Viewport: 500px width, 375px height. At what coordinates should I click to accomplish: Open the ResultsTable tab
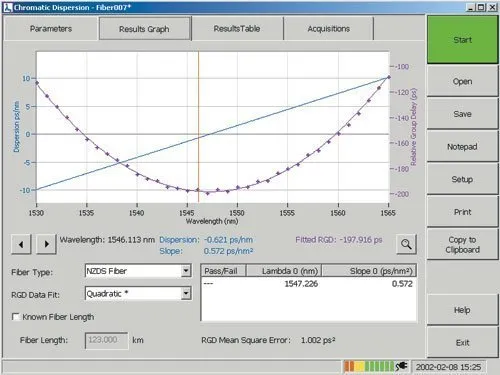point(237,29)
